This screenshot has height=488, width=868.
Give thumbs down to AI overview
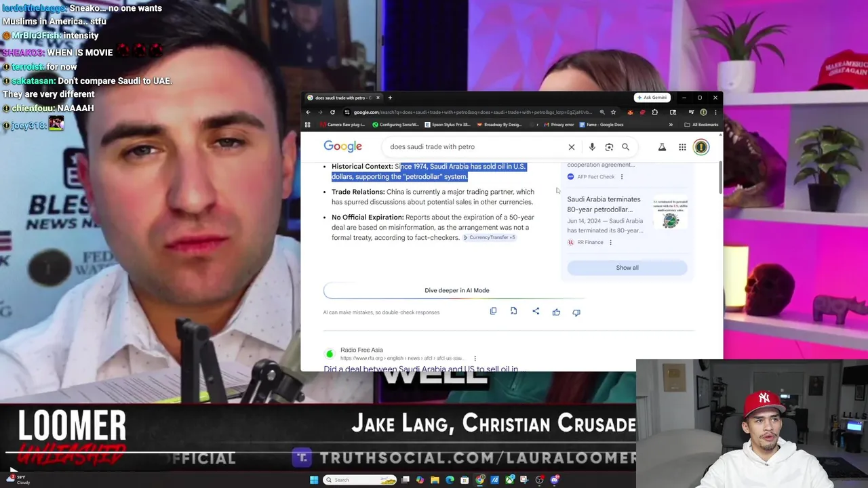576,312
